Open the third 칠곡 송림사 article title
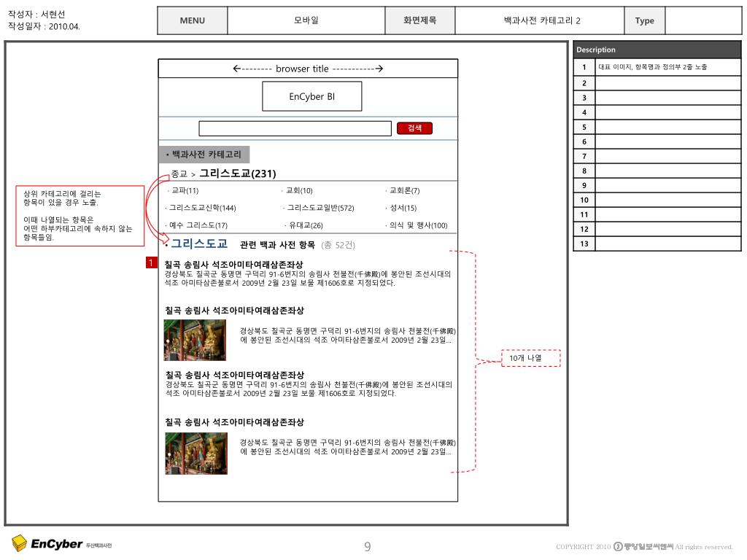The width and height of the screenshot is (747, 560). click(x=235, y=375)
